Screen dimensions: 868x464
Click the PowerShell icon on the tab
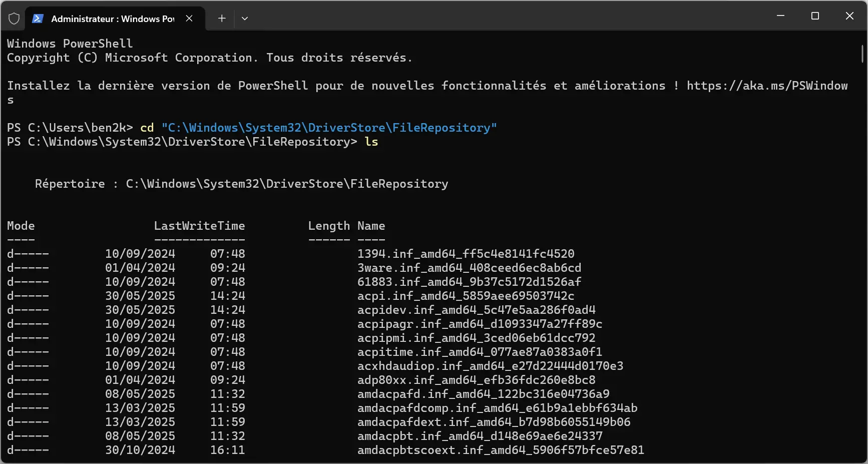click(x=38, y=19)
